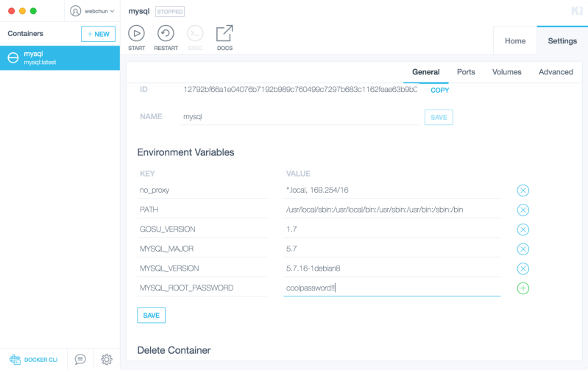
Task: Open the feedback chat bubble icon
Action: [x=80, y=359]
